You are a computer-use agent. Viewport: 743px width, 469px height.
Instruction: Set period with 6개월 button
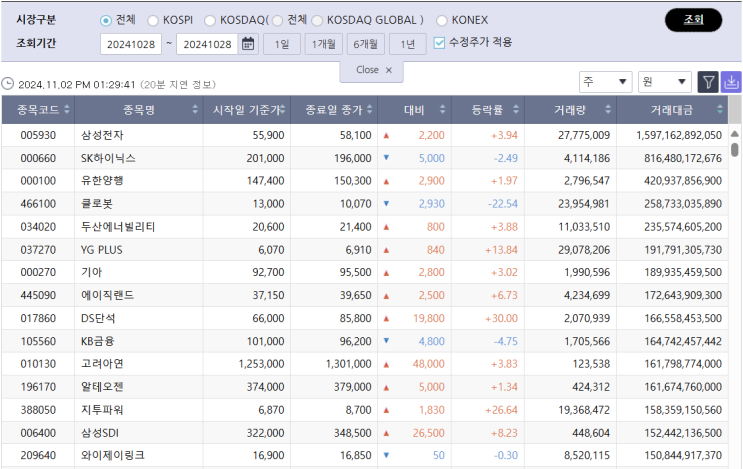click(x=365, y=44)
